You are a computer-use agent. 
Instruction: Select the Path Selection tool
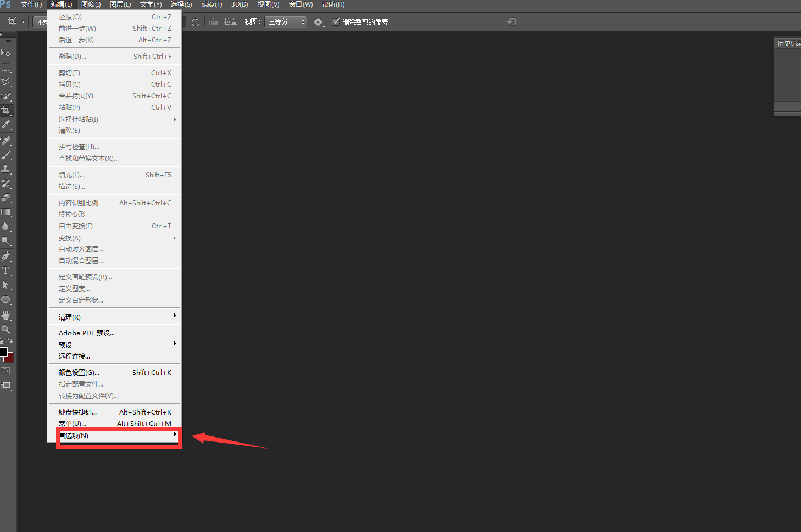point(6,285)
